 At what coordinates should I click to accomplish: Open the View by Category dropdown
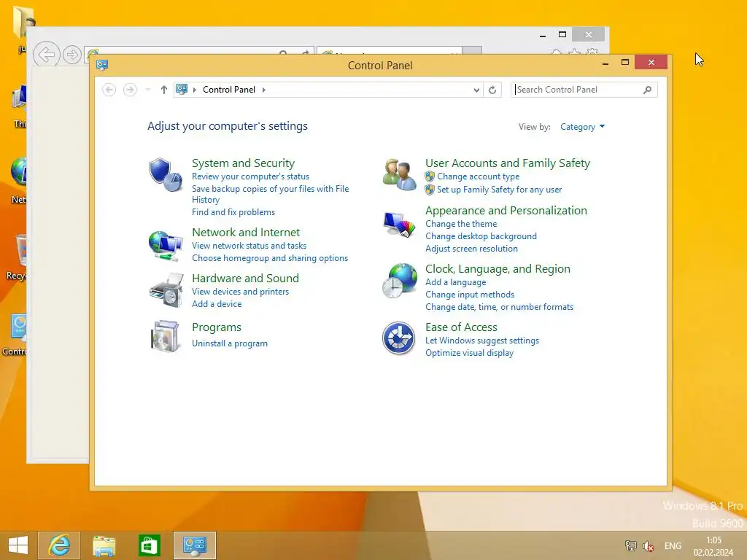582,127
